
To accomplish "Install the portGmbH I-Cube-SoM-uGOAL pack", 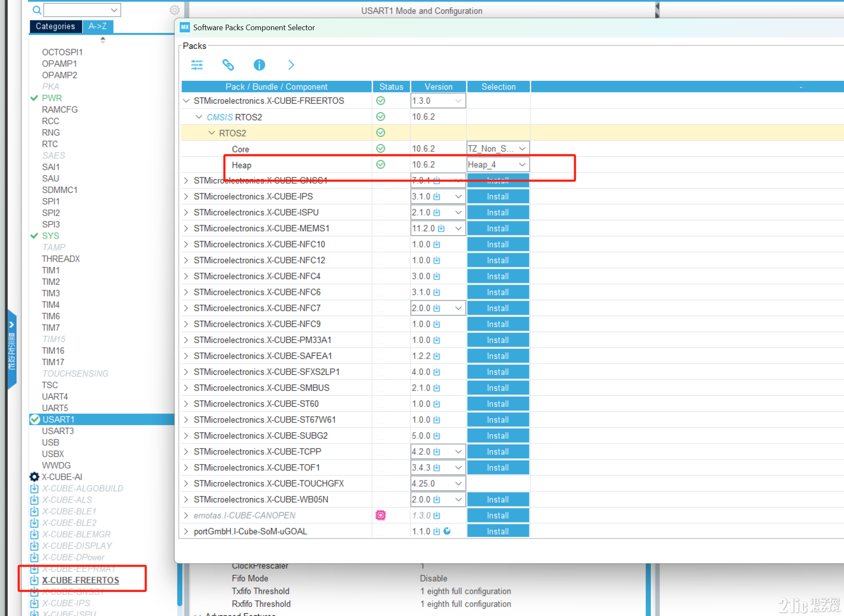I will 498,531.
